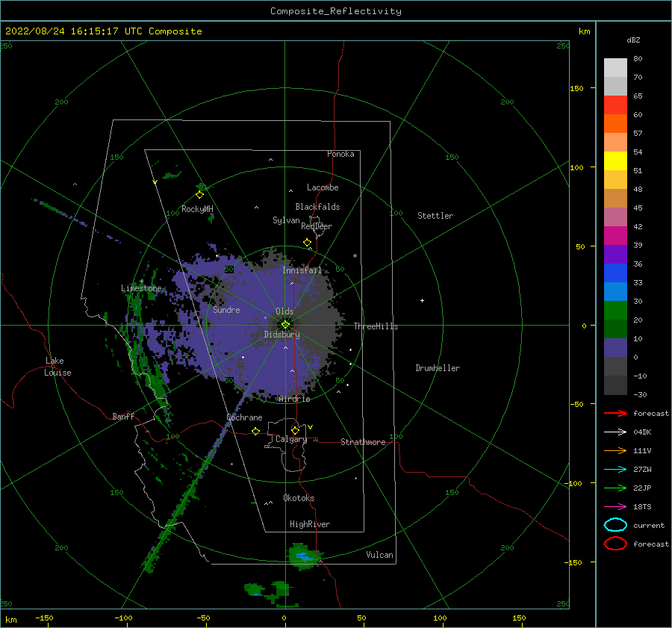Screen dimensions: 672x628
Task: Pick the red swatch between 65 and 60
Action: pos(615,105)
